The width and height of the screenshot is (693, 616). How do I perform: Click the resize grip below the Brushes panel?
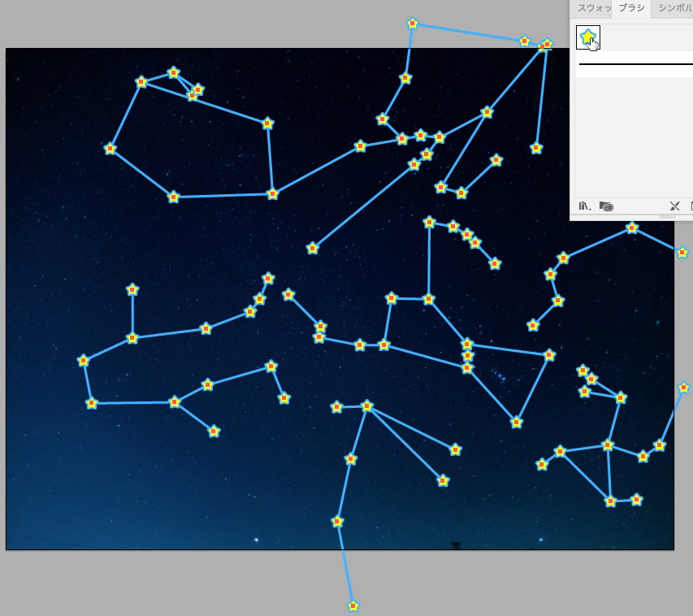[x=666, y=217]
